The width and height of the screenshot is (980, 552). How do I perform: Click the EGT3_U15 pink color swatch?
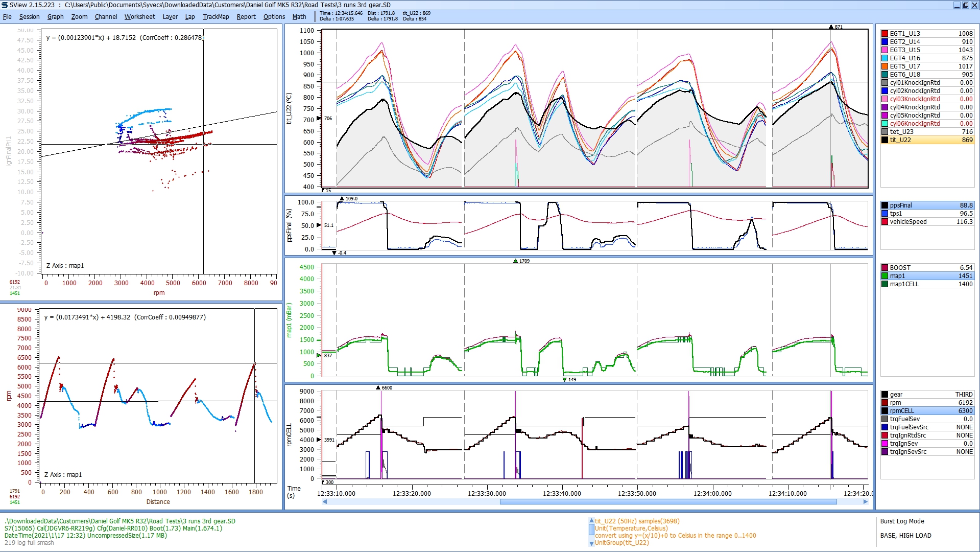[x=885, y=50]
